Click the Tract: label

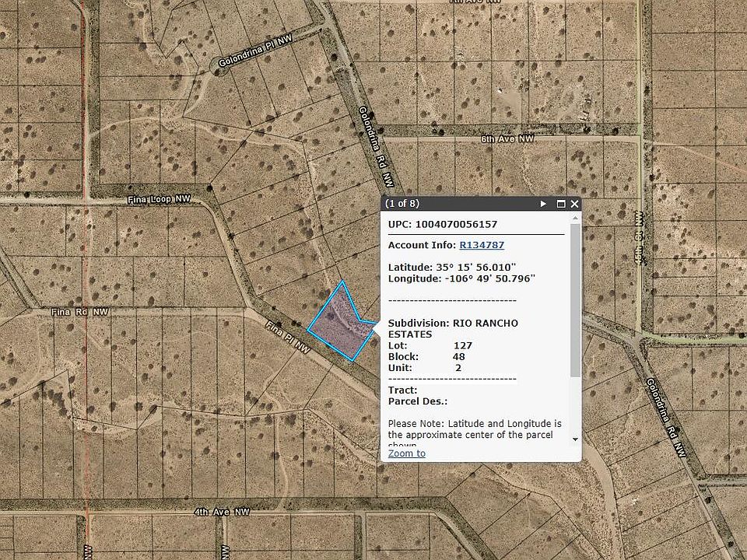[402, 390]
